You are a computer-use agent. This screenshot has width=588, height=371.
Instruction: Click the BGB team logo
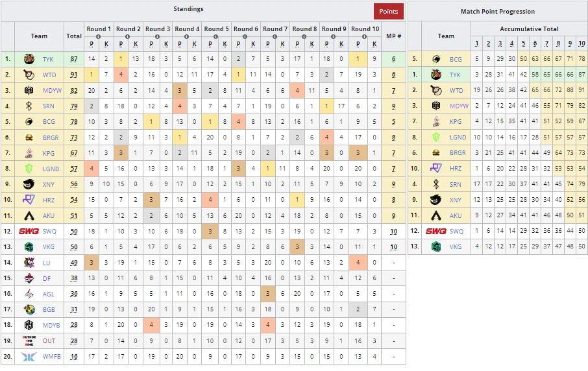[x=29, y=309]
